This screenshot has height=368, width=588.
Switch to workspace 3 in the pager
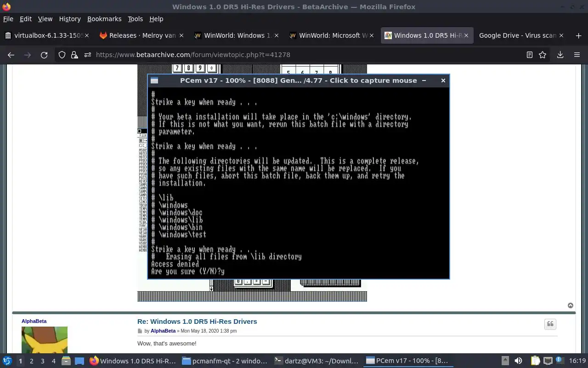click(43, 361)
